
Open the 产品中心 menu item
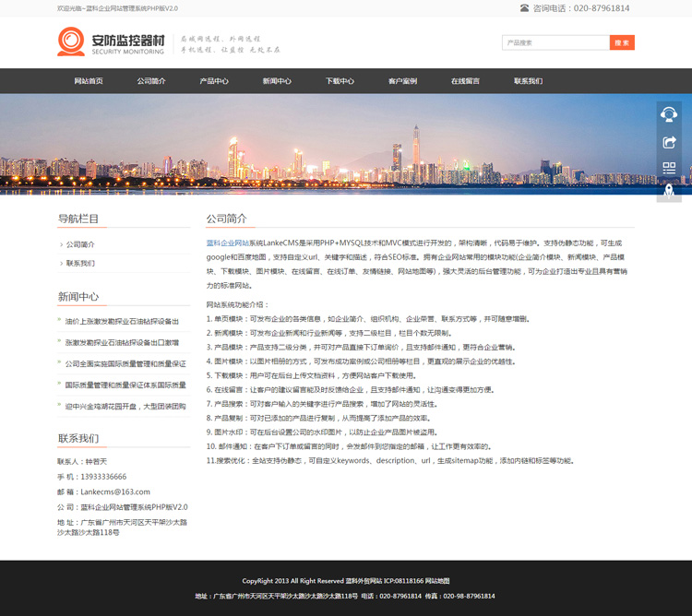[214, 81]
